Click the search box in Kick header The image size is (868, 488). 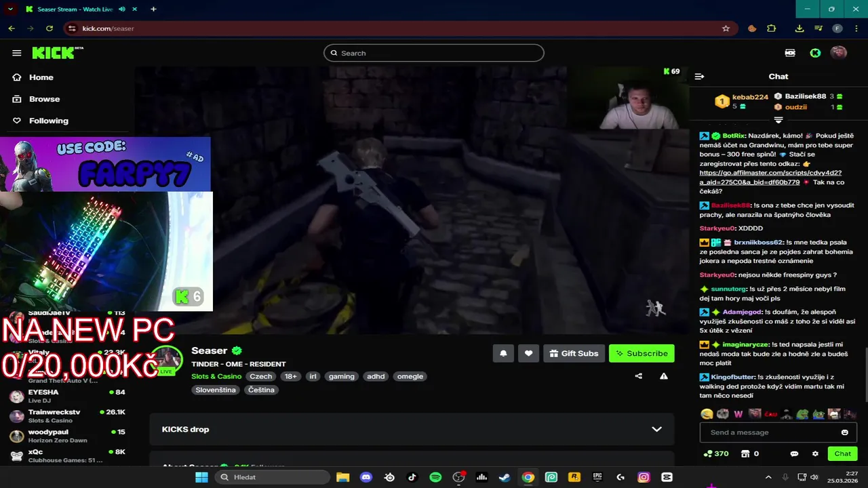click(434, 53)
